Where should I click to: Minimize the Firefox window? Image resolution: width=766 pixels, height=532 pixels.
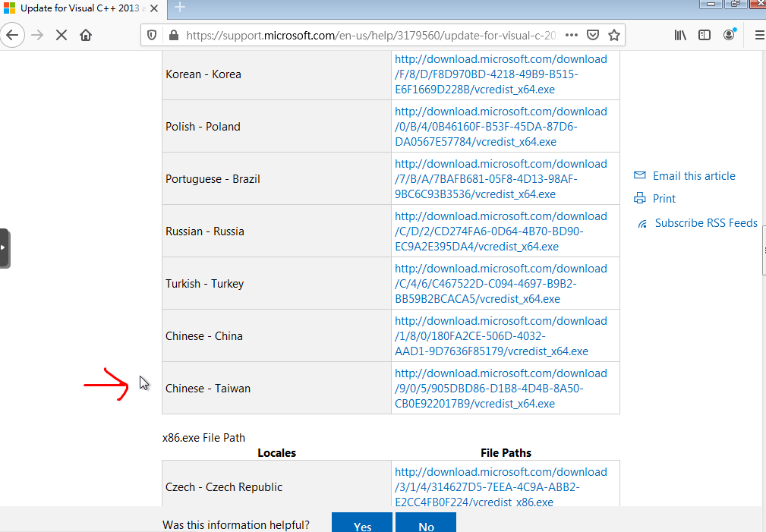[711, 4]
